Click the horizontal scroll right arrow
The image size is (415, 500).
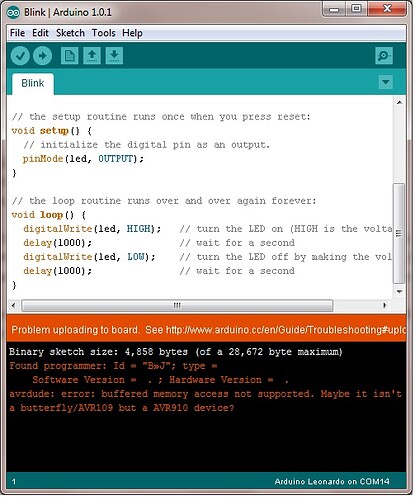click(x=385, y=305)
